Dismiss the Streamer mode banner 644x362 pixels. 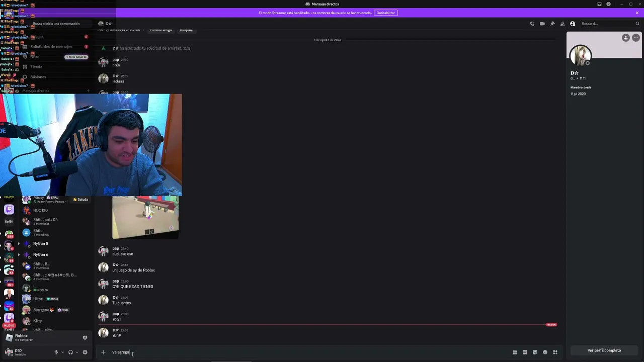pyautogui.click(x=637, y=13)
